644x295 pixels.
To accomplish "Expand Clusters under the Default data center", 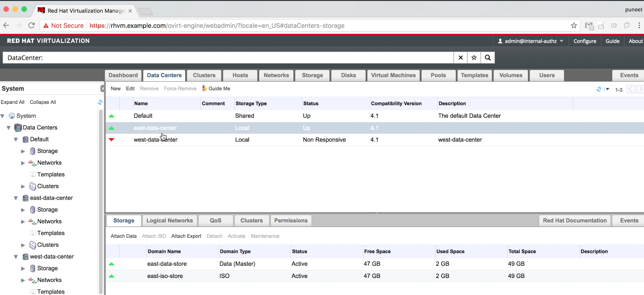I will tap(23, 187).
